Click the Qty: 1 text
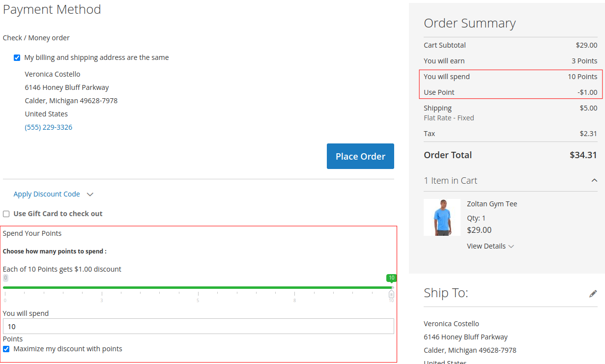 pyautogui.click(x=476, y=218)
